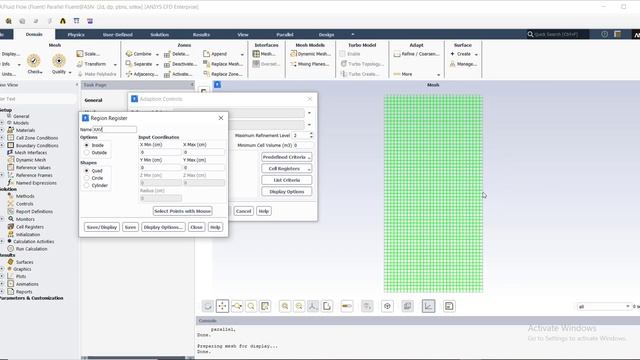This screenshot has height=360, width=640.
Task: Click the Append zones icon
Action: point(206,54)
